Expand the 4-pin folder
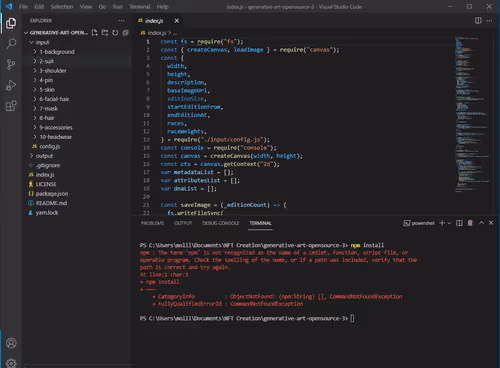Viewport: 500px width, 368px height. coord(46,80)
